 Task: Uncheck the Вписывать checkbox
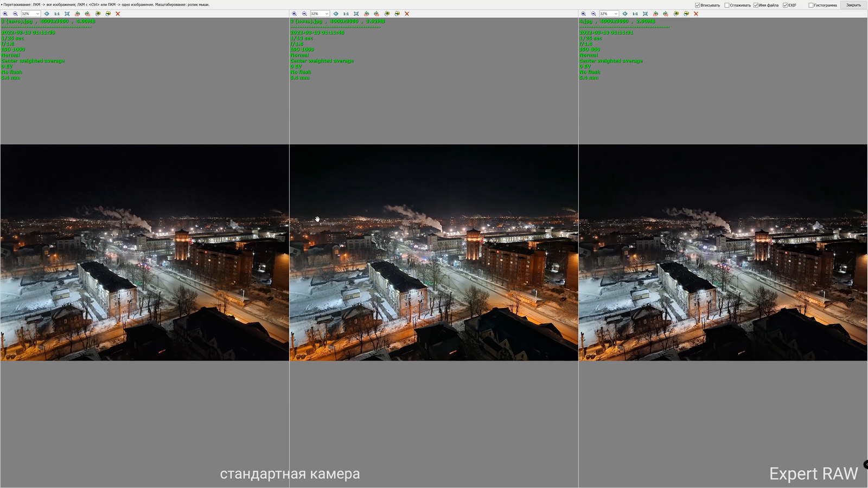coord(698,5)
